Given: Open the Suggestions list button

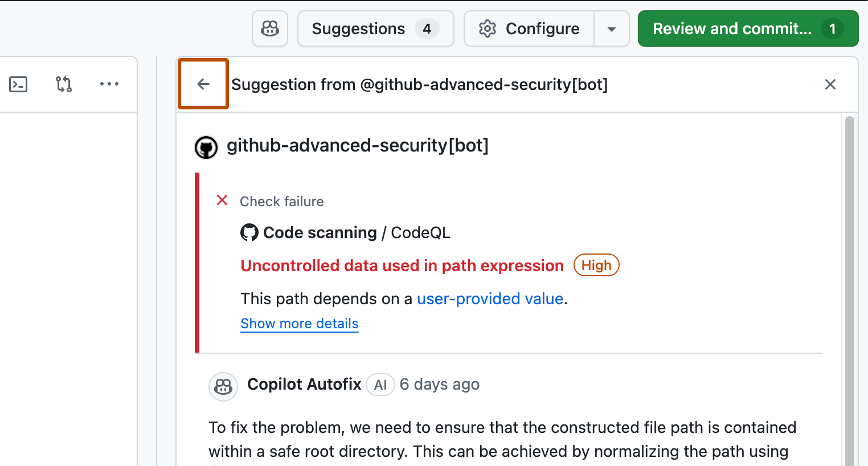Looking at the screenshot, I should (375, 28).
